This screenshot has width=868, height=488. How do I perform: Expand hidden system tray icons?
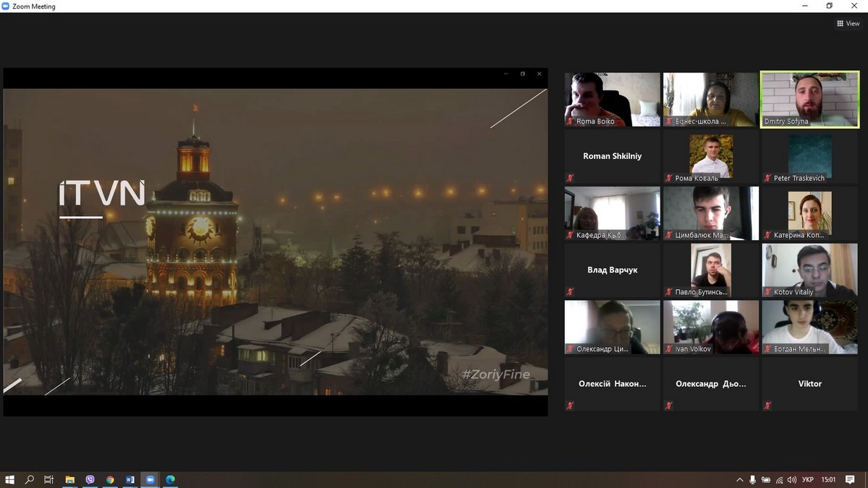(x=739, y=479)
